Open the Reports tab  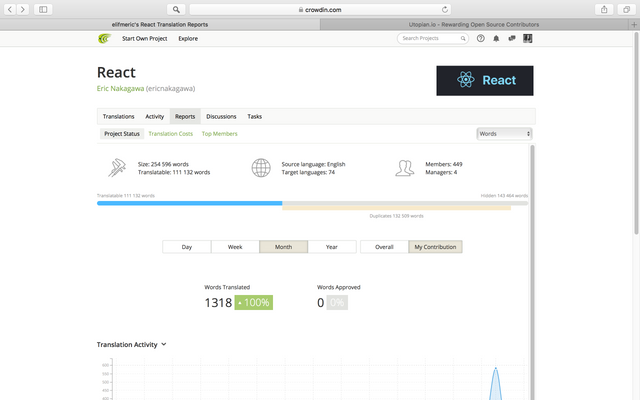185,116
